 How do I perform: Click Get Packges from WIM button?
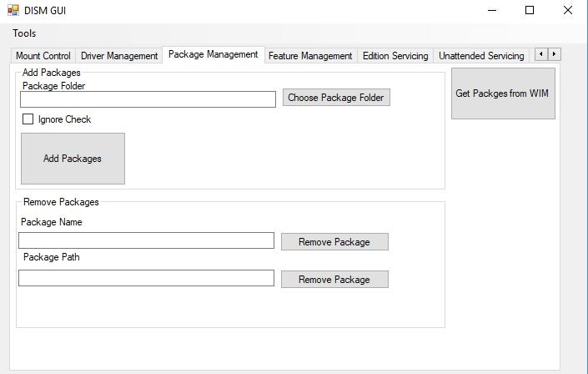[503, 93]
